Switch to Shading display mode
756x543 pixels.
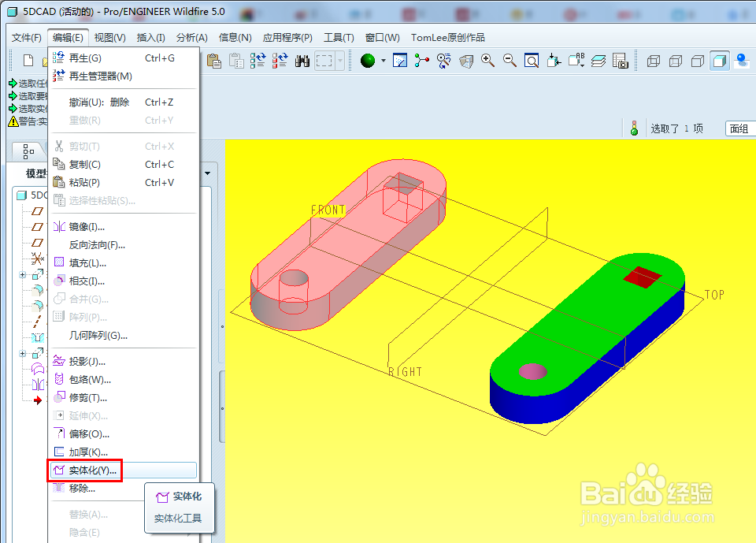point(719,61)
